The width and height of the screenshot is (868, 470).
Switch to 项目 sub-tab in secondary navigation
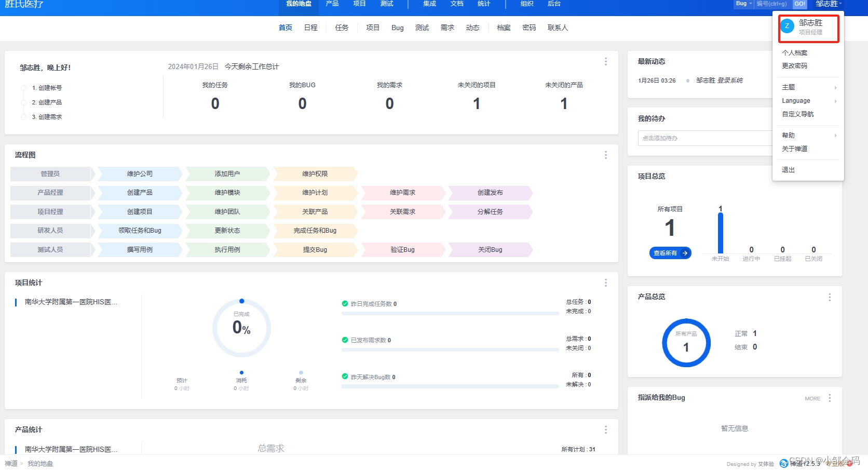373,28
